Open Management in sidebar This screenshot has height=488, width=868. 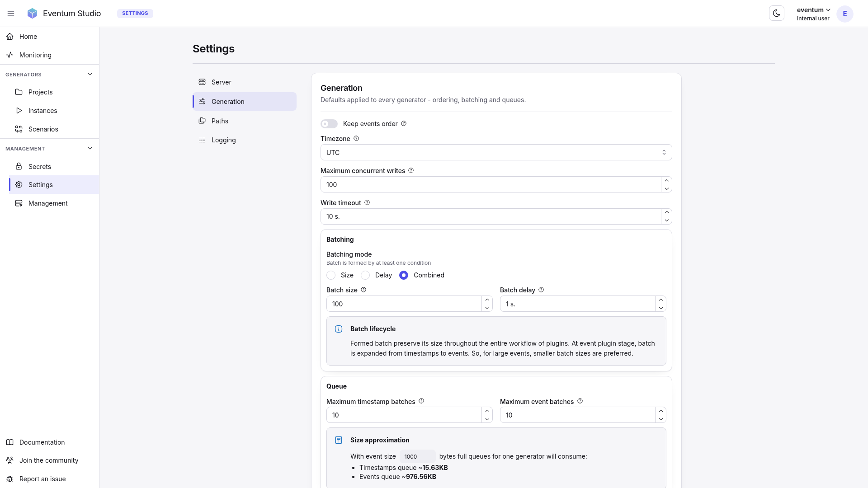pos(54,203)
